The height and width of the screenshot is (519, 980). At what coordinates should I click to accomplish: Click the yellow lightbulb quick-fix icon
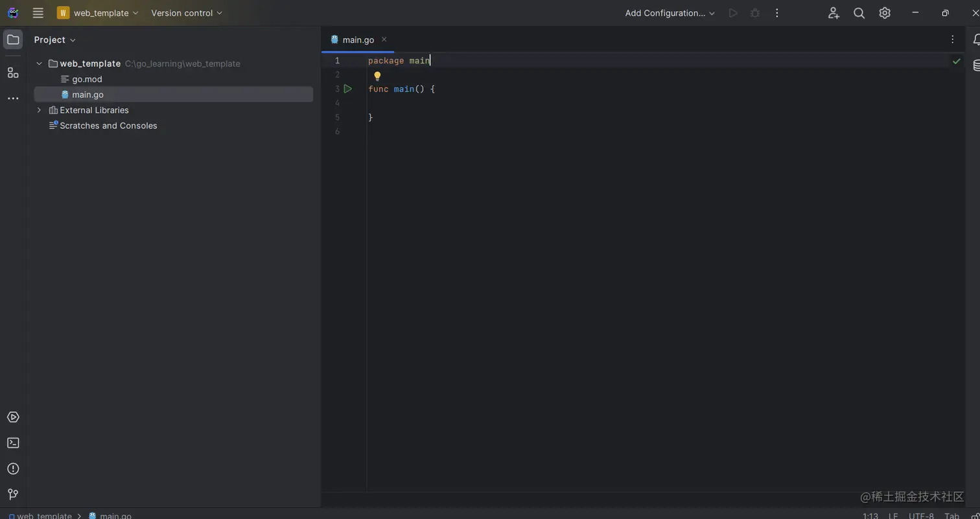point(377,76)
